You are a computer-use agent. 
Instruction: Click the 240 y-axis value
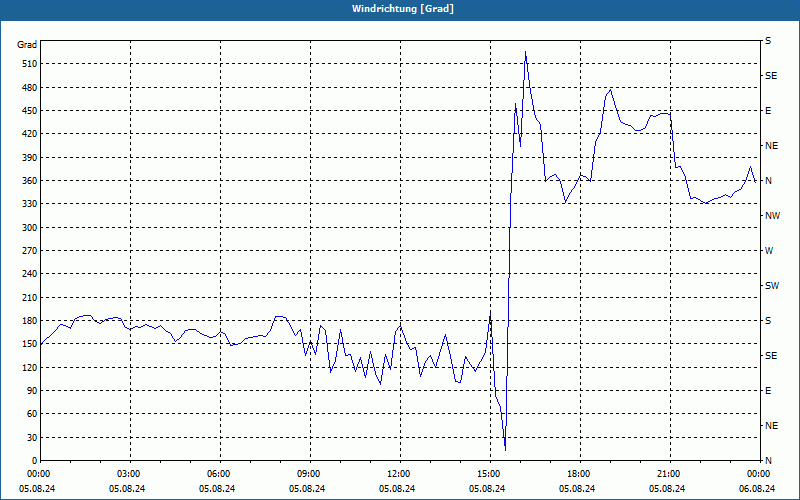(x=29, y=274)
